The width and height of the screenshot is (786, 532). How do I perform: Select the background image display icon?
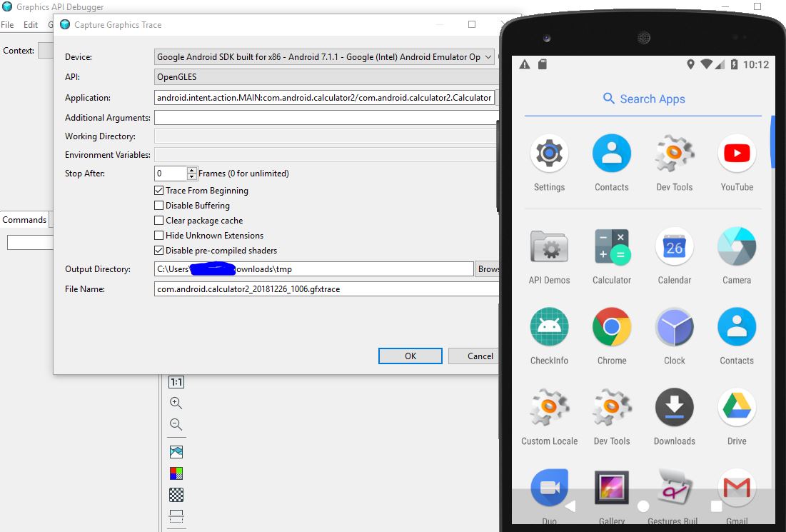pyautogui.click(x=176, y=451)
